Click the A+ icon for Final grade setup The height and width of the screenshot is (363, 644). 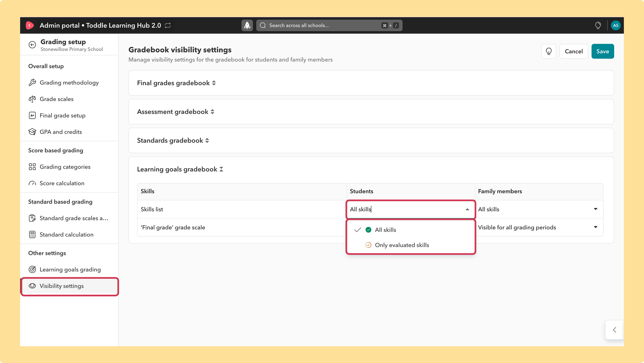click(x=32, y=115)
